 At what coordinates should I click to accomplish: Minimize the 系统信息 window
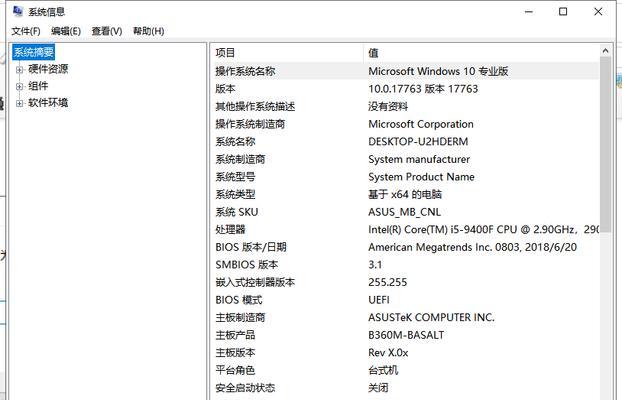(528, 12)
